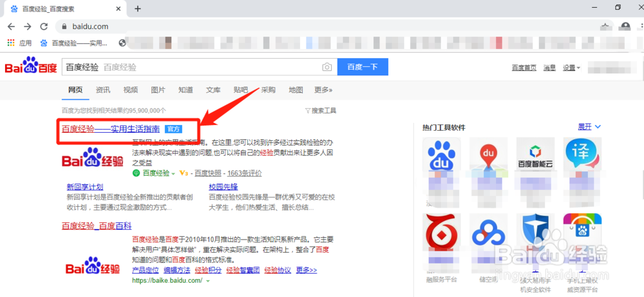
Task: Open the Baidu Maps red pin app icon
Action: pos(488,157)
